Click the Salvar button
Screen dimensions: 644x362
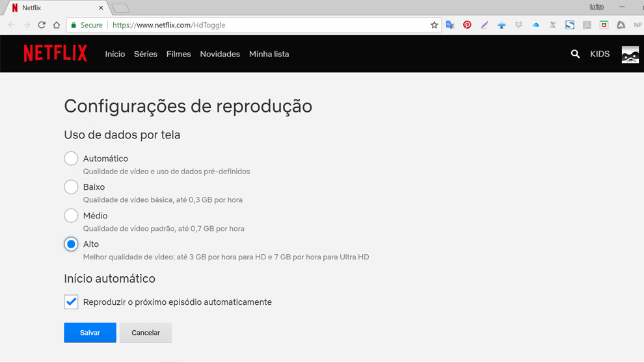tap(90, 333)
